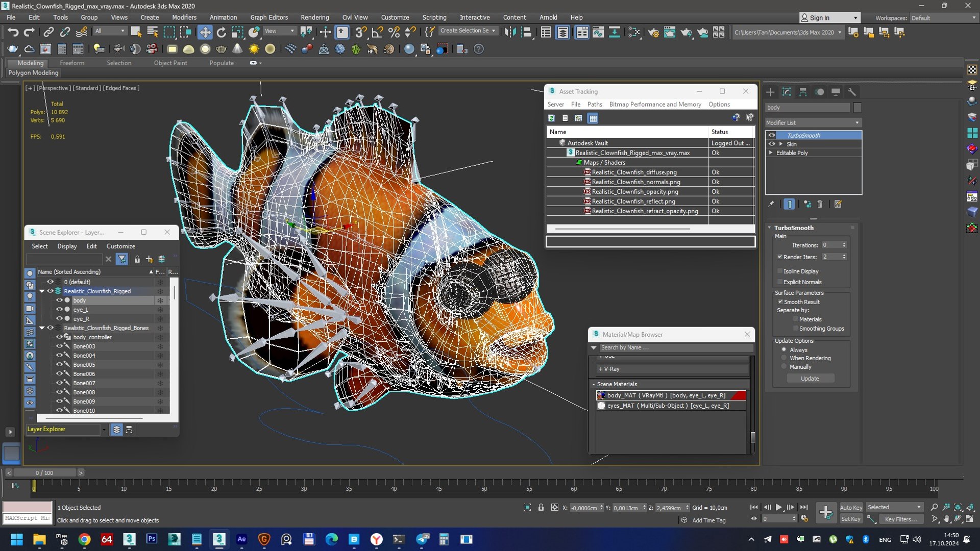Click Refresh icon in Asset Tracking
The image size is (980, 551).
(x=551, y=118)
